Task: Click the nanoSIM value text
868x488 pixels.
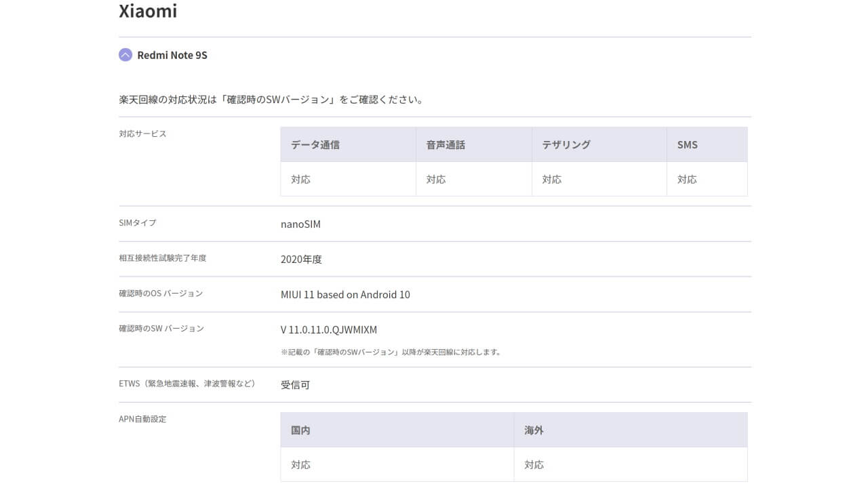Action: [x=300, y=224]
